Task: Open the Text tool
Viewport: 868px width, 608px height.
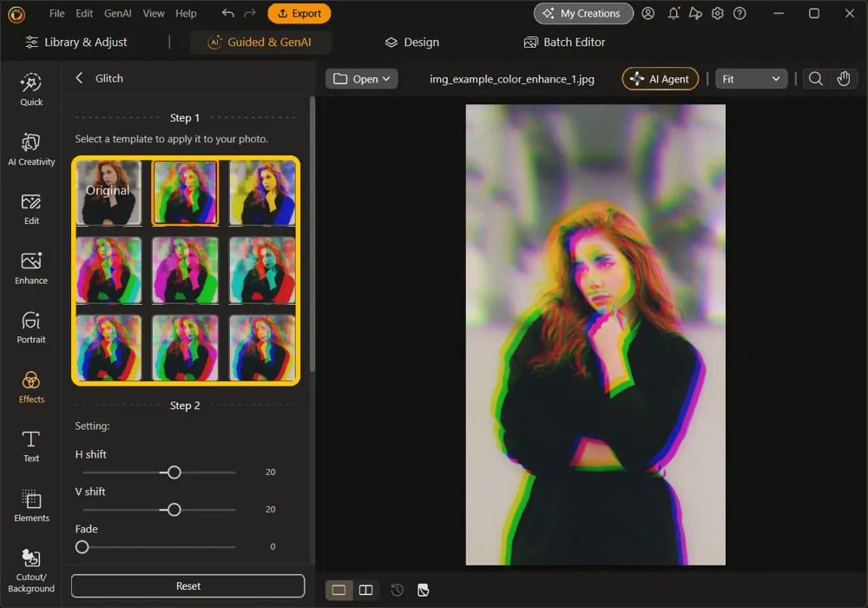Action: tap(31, 446)
